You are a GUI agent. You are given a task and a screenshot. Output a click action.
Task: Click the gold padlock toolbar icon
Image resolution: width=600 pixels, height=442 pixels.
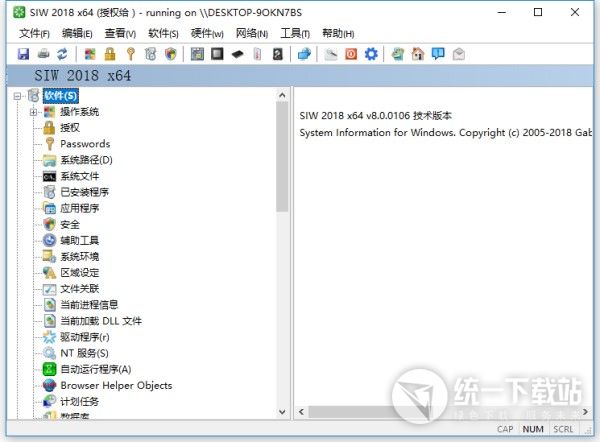tap(110, 53)
